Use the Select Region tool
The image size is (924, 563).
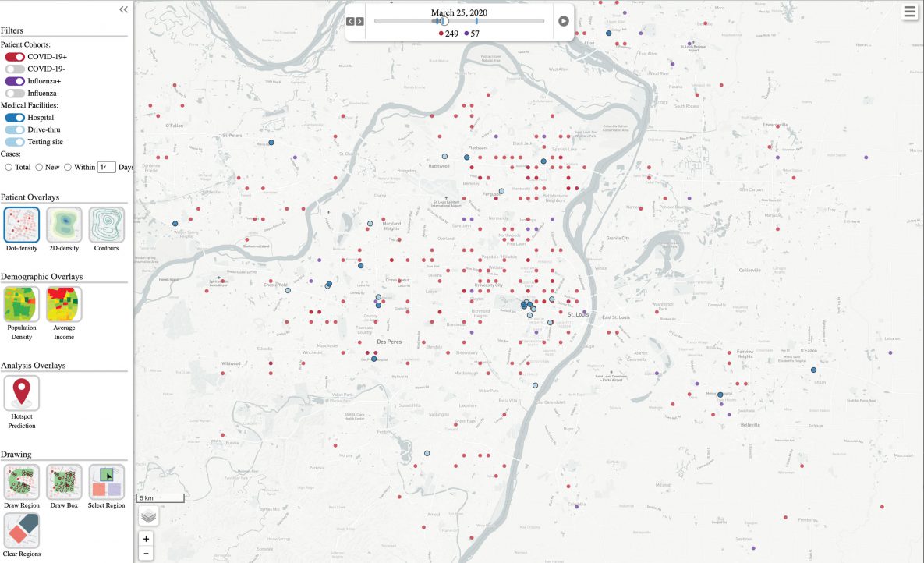(x=106, y=482)
